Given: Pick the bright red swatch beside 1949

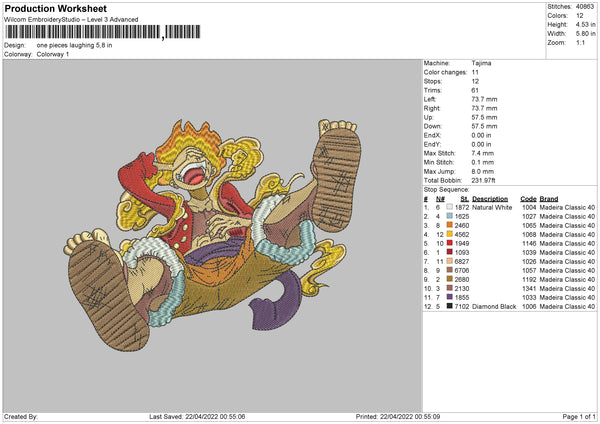Looking at the screenshot, I should [449, 243].
